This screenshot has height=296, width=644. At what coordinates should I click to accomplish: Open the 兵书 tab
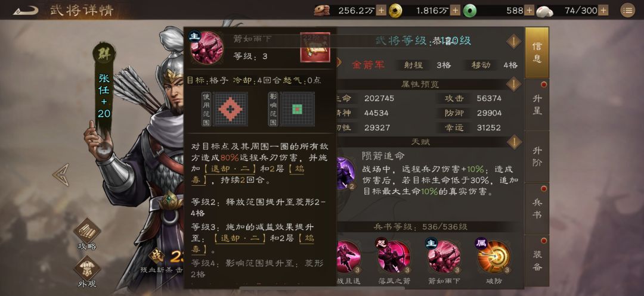[537, 208]
